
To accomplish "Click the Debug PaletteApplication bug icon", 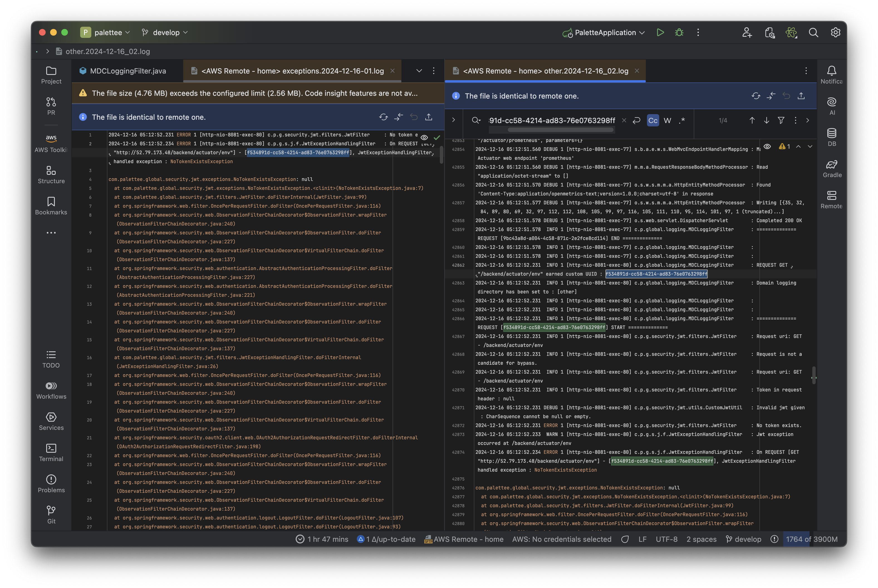I will click(679, 32).
